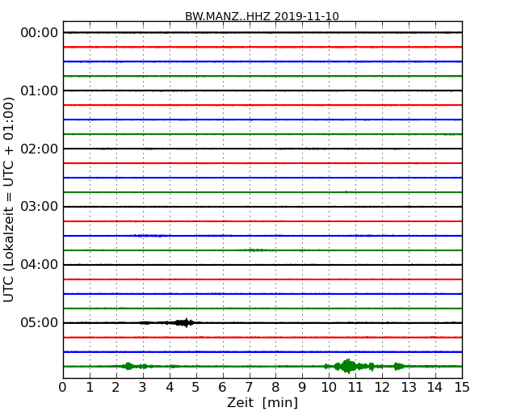
Task: Click the x-axis tick label 0
Action: coord(63,387)
